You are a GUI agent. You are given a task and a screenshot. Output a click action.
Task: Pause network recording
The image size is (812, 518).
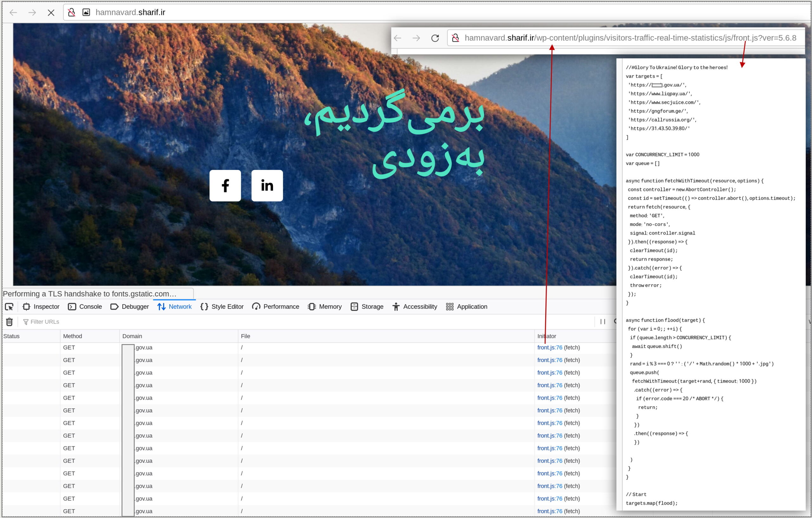point(603,321)
